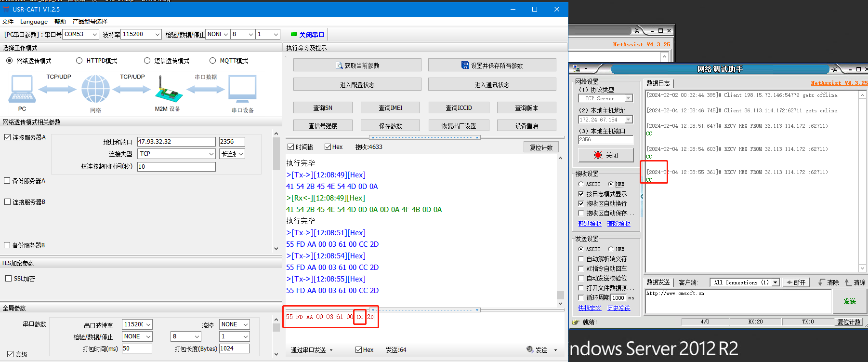Click the server address field showing 47.93.32.32

pos(176,142)
